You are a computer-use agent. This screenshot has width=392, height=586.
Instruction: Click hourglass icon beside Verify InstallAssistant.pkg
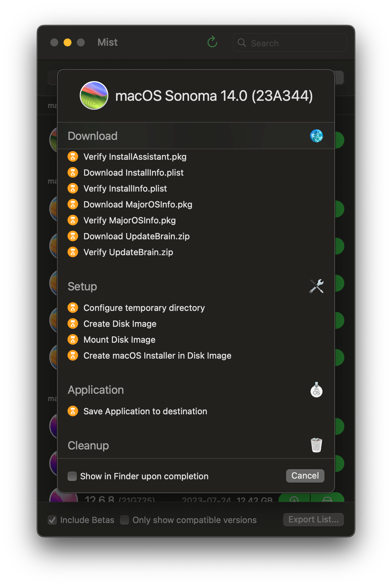73,156
